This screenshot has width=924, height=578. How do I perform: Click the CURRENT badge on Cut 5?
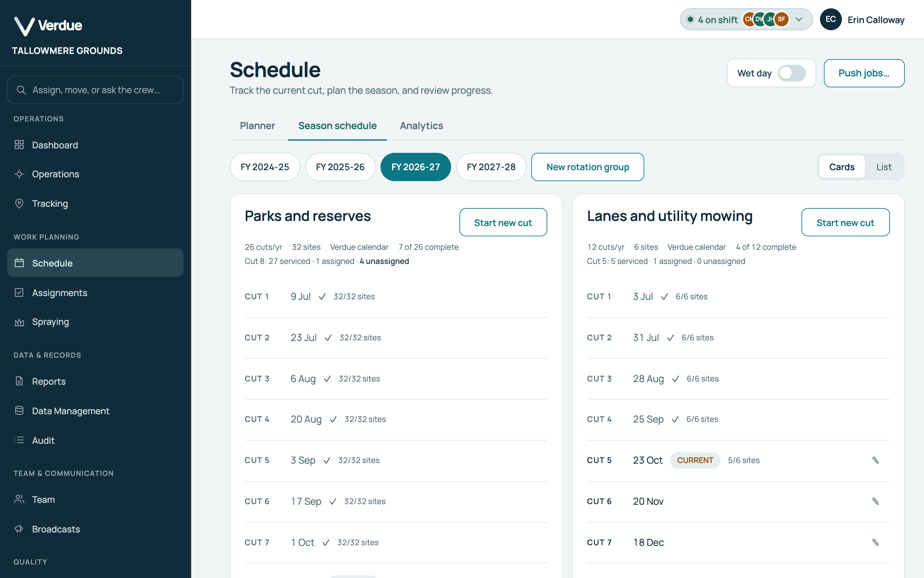pos(695,460)
